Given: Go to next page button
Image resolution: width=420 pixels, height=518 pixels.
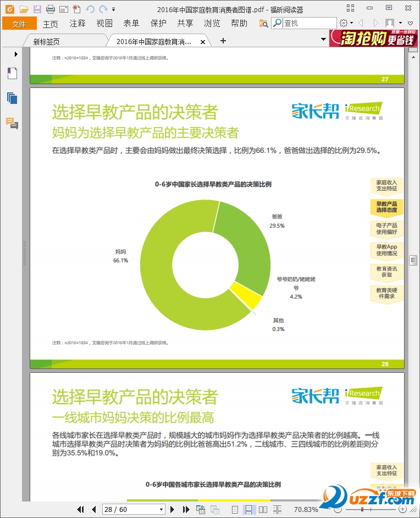Looking at the screenshot, I should (172, 509).
